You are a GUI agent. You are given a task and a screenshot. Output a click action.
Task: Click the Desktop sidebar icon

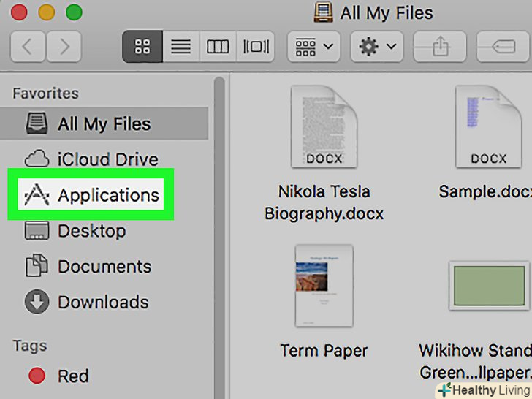coord(37,232)
